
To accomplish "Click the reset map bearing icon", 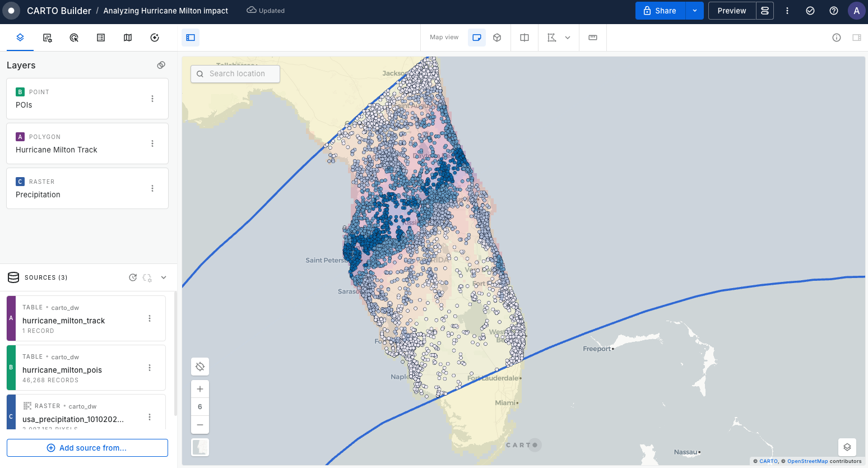I will 200,367.
